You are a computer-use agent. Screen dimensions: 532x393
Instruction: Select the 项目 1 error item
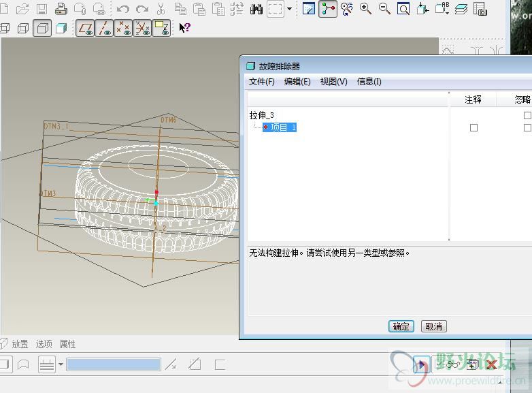(x=280, y=127)
